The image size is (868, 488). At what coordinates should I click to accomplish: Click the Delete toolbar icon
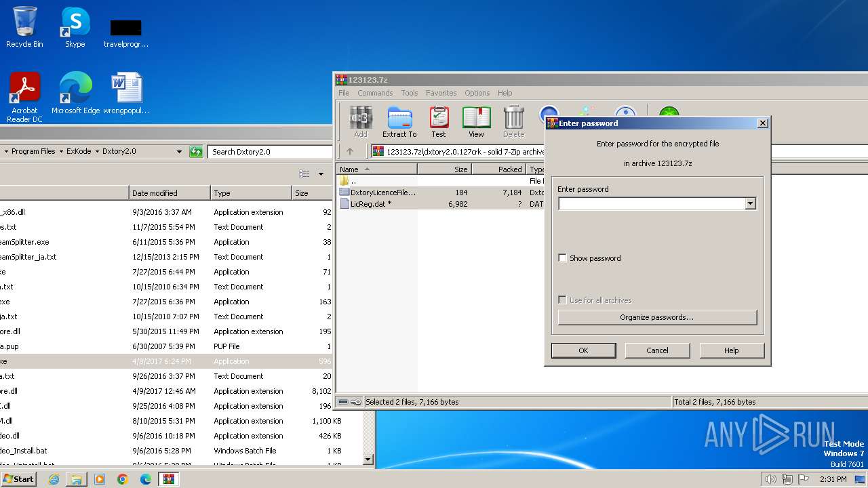click(x=513, y=121)
